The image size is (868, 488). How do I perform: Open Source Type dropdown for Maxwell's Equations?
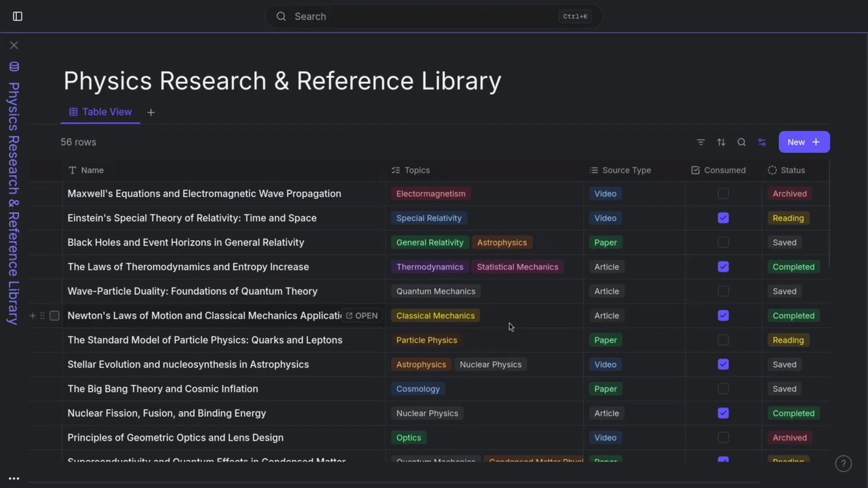[606, 194]
